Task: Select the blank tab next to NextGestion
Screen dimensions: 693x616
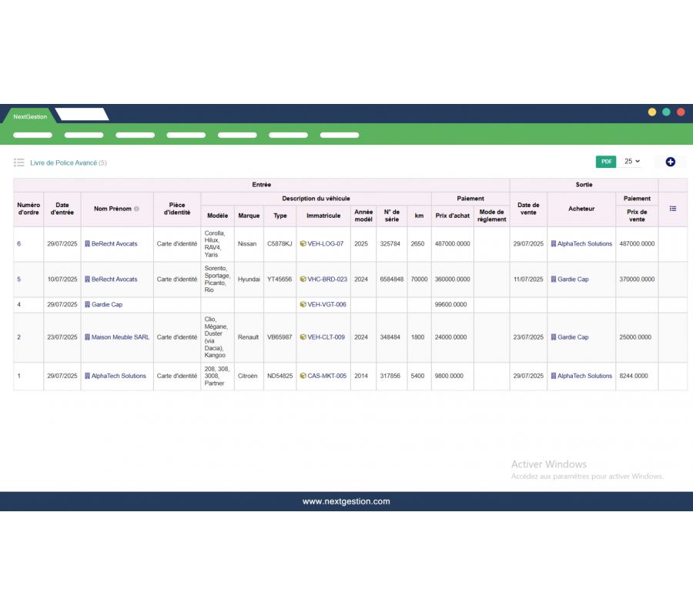Action: (82, 115)
